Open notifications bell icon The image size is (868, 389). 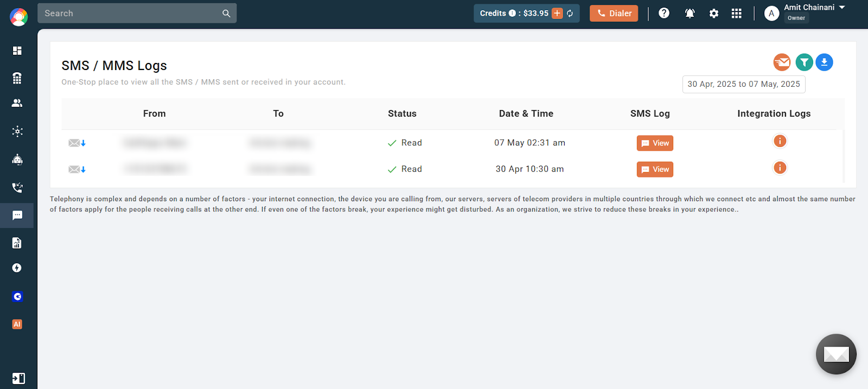(x=690, y=14)
